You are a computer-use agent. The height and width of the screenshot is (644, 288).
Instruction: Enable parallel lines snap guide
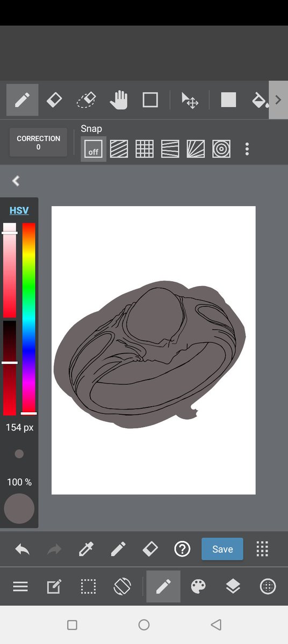point(119,149)
